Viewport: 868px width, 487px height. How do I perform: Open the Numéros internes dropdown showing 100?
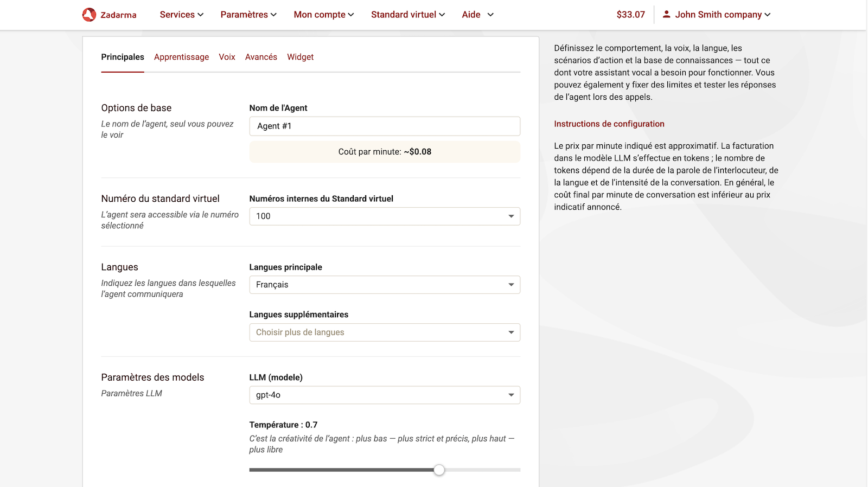(x=384, y=216)
